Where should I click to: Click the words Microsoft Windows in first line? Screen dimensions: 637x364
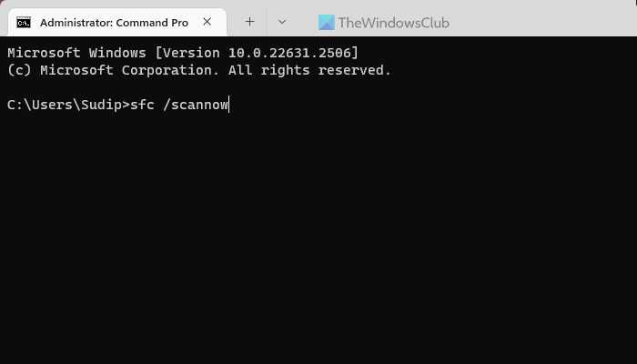click(x=76, y=53)
